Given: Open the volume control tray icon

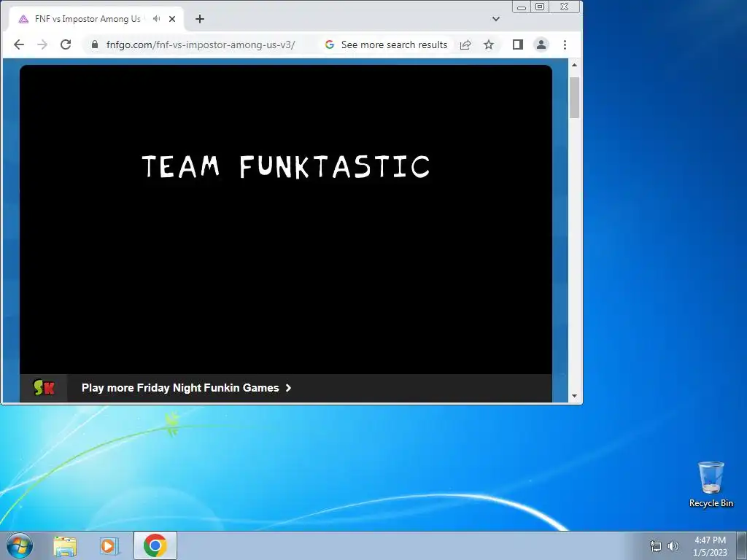Looking at the screenshot, I should click(x=673, y=546).
